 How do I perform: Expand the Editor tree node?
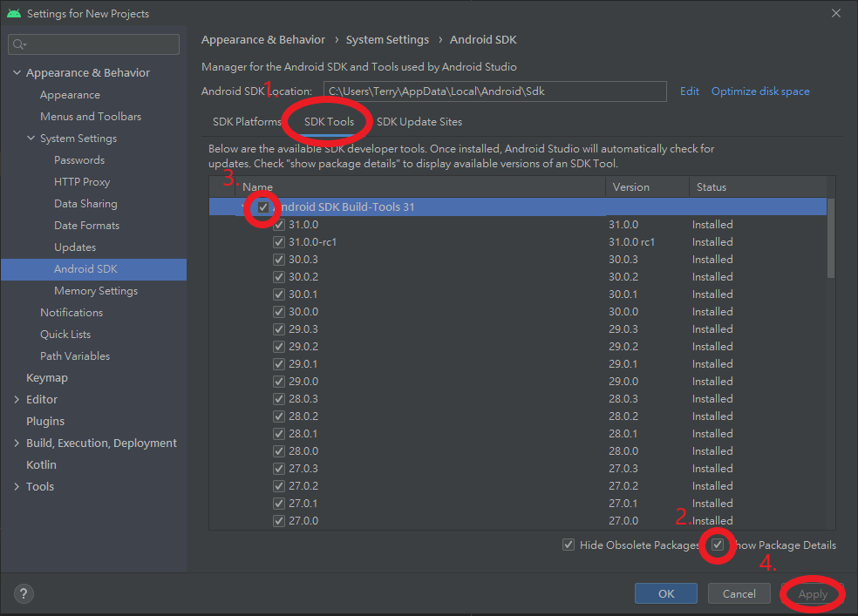17,400
